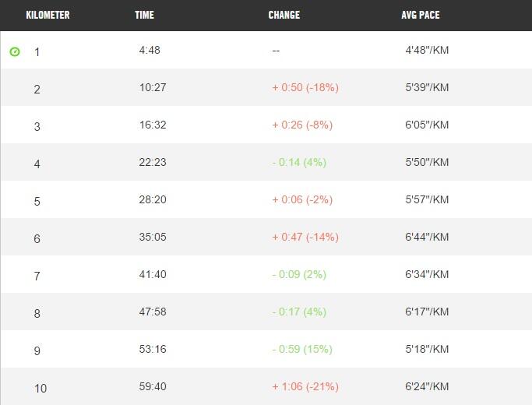Click the + 1:06 (-21%) change value
Image resolution: width=532 pixels, height=405 pixels.
(x=305, y=386)
